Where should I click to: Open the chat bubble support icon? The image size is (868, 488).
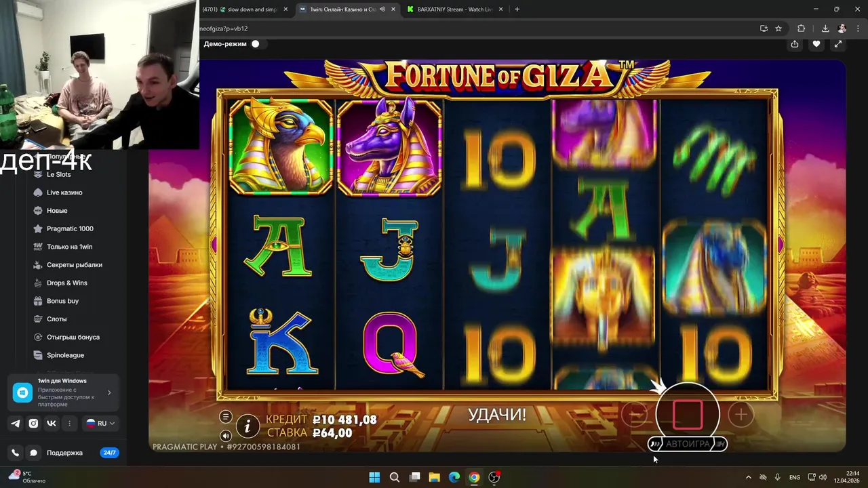[x=33, y=453]
